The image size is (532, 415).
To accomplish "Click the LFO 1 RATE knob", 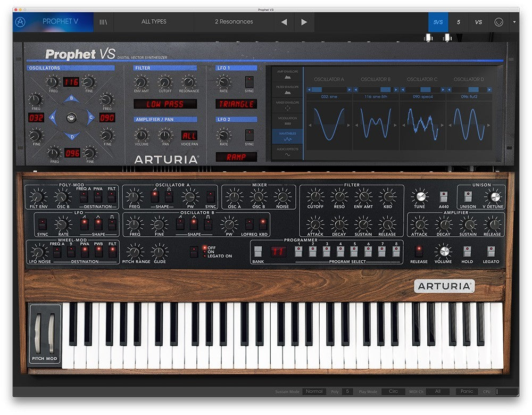I will coord(223,82).
